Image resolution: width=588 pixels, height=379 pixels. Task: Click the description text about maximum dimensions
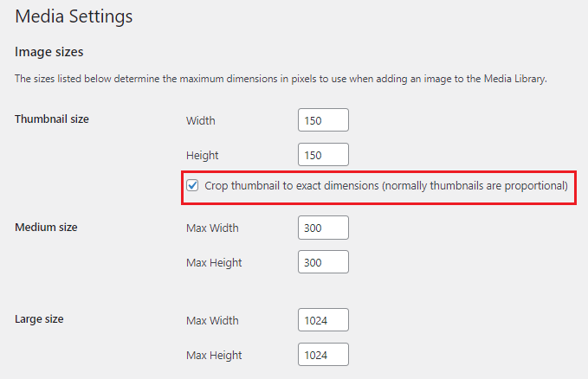pyautogui.click(x=281, y=79)
